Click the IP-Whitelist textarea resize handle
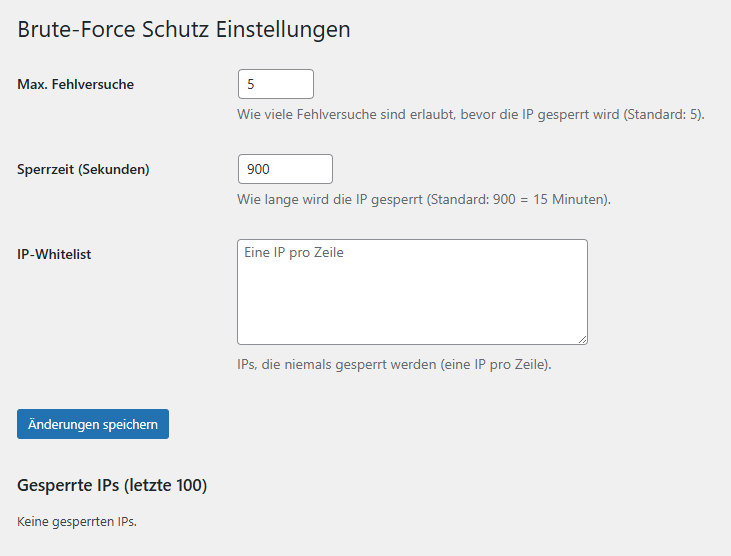 [x=583, y=340]
